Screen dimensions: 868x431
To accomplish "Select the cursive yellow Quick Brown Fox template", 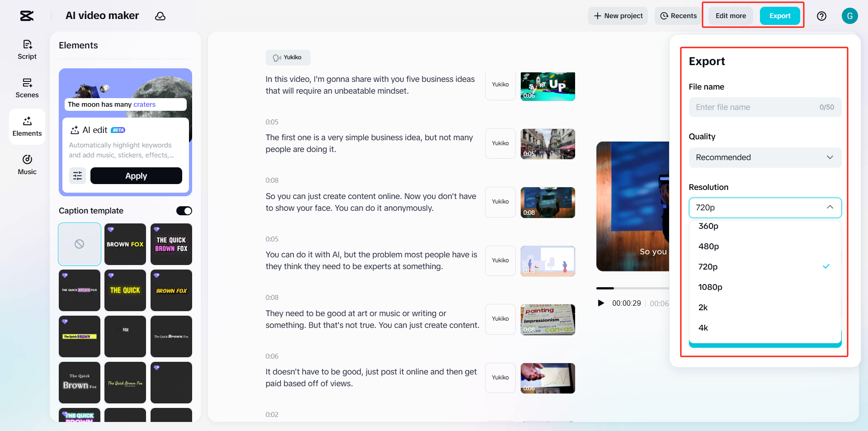I will (x=125, y=383).
